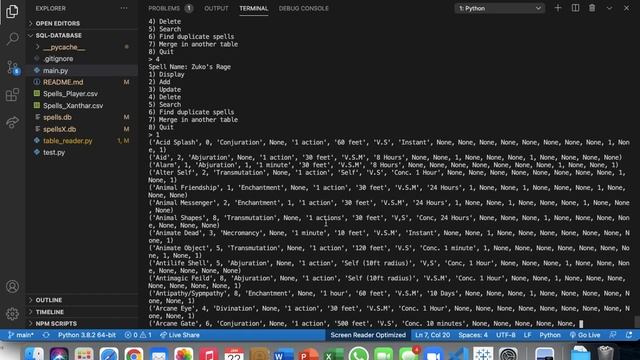Viewport: 640px width, 360px height.
Task: Open main.py in the explorer
Action: pos(56,71)
